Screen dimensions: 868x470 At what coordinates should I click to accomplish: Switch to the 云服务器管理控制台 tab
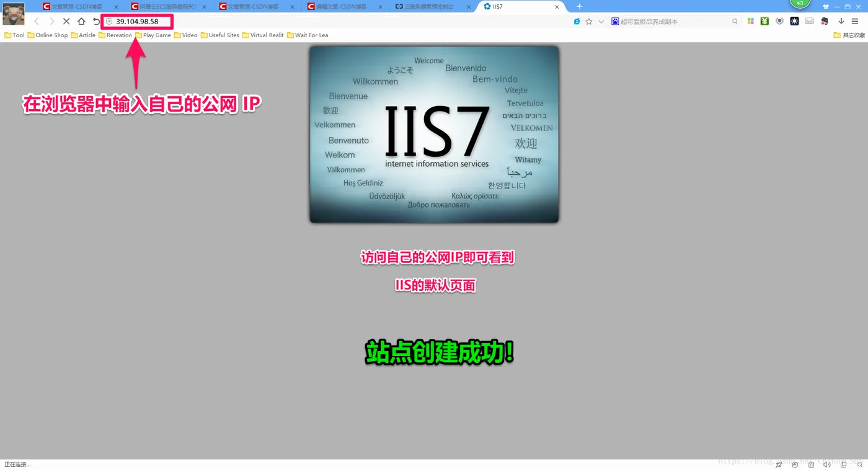click(x=430, y=6)
